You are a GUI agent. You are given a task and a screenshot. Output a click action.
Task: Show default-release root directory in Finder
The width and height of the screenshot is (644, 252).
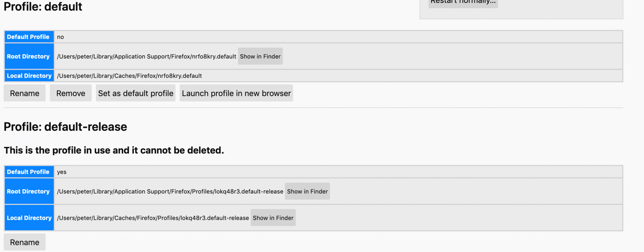pyautogui.click(x=307, y=191)
